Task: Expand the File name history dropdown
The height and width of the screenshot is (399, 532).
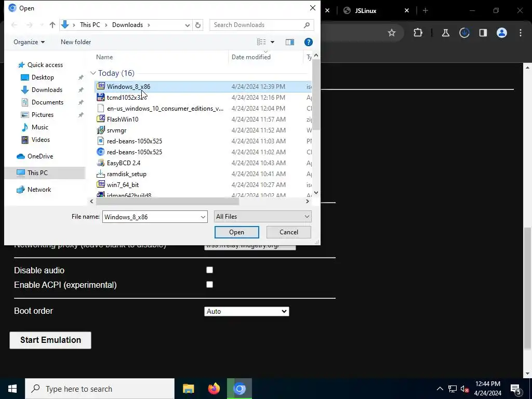Action: click(203, 217)
